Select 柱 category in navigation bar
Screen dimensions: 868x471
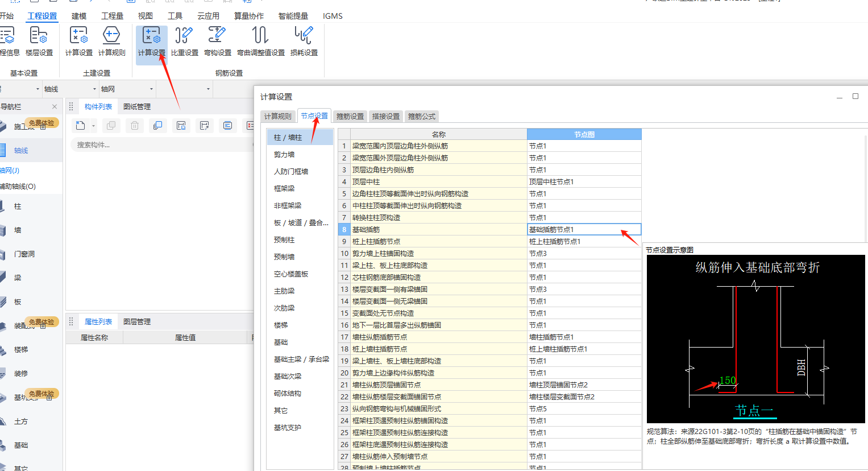[x=18, y=206]
